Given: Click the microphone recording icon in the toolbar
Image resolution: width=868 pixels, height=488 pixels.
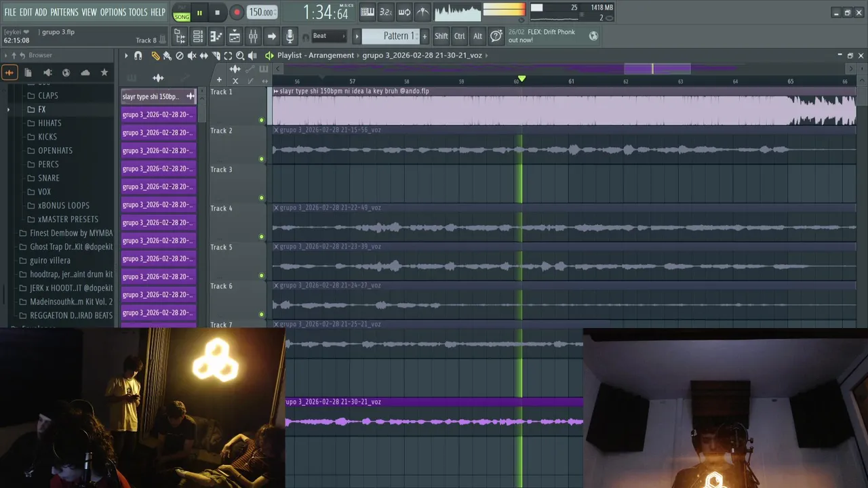Looking at the screenshot, I should (290, 36).
